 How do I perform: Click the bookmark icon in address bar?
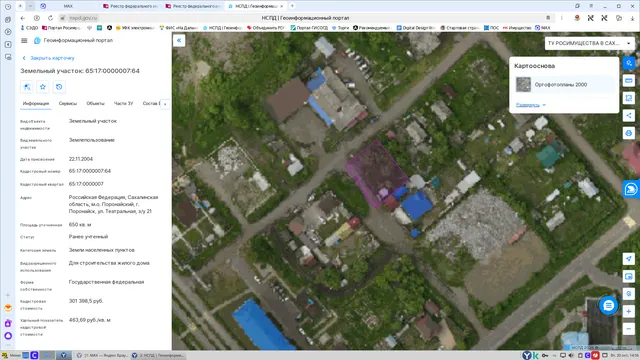(548, 18)
